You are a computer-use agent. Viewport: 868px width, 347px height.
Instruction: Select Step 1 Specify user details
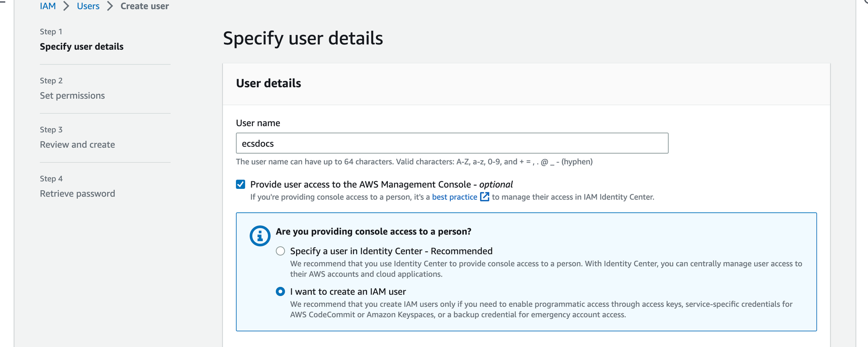click(x=81, y=47)
